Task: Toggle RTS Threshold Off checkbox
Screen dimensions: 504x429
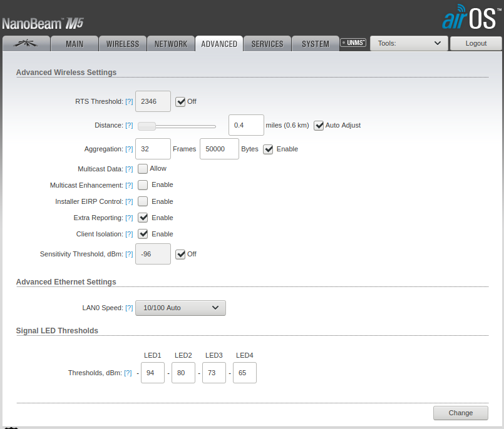Action: 180,102
